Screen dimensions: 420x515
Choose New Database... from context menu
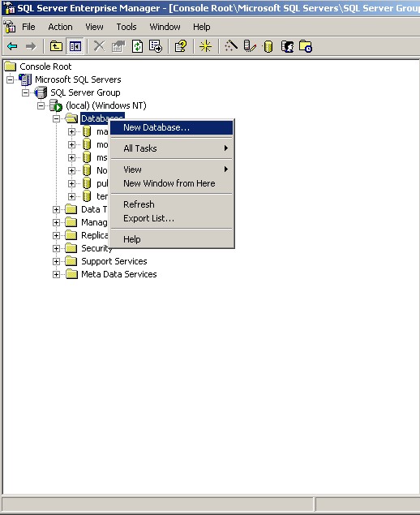tap(171, 127)
